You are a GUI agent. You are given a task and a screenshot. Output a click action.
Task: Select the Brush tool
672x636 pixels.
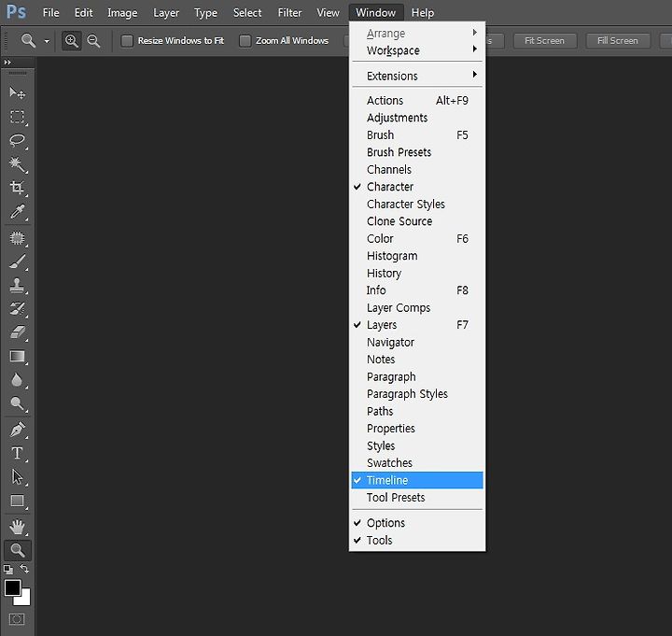click(x=17, y=261)
